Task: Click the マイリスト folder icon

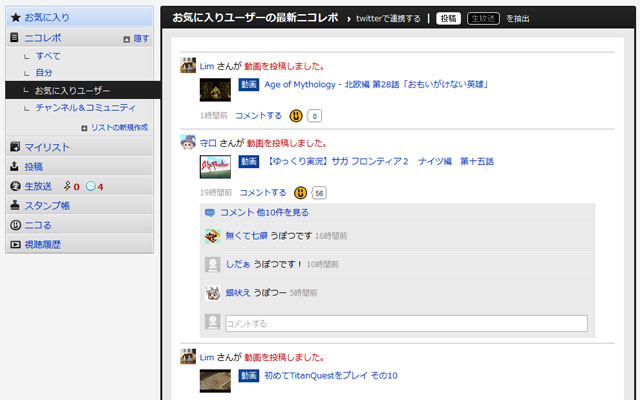Action: 15,147
